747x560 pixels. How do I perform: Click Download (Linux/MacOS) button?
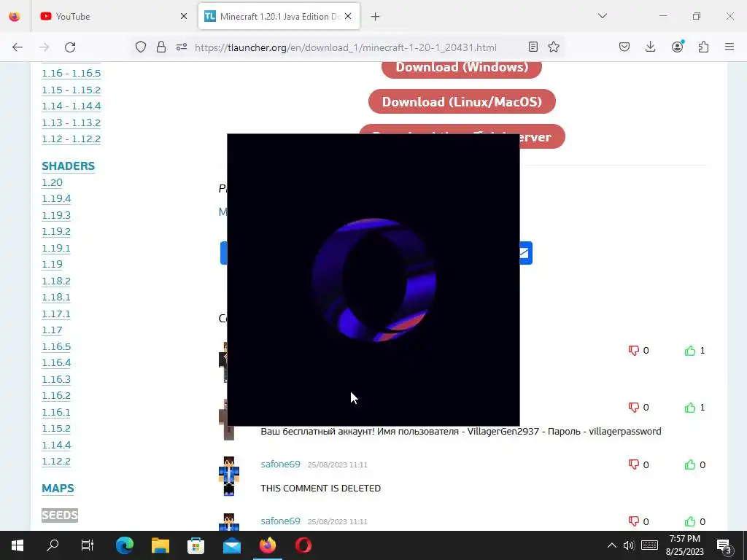[462, 101]
